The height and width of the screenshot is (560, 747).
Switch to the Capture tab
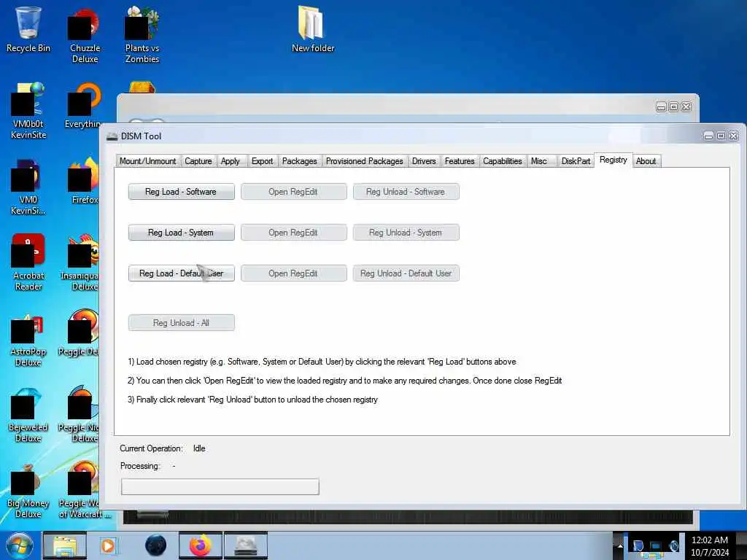198,161
